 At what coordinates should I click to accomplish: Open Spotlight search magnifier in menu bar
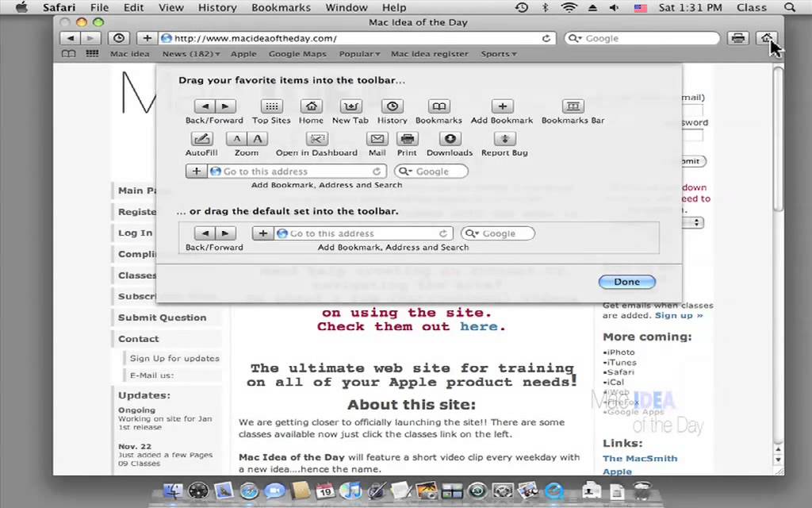(x=789, y=8)
